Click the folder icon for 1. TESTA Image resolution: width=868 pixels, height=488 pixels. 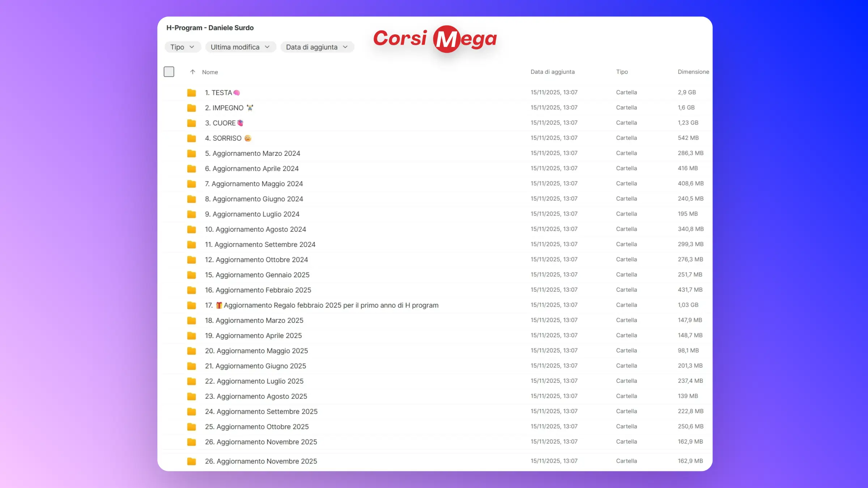click(191, 93)
